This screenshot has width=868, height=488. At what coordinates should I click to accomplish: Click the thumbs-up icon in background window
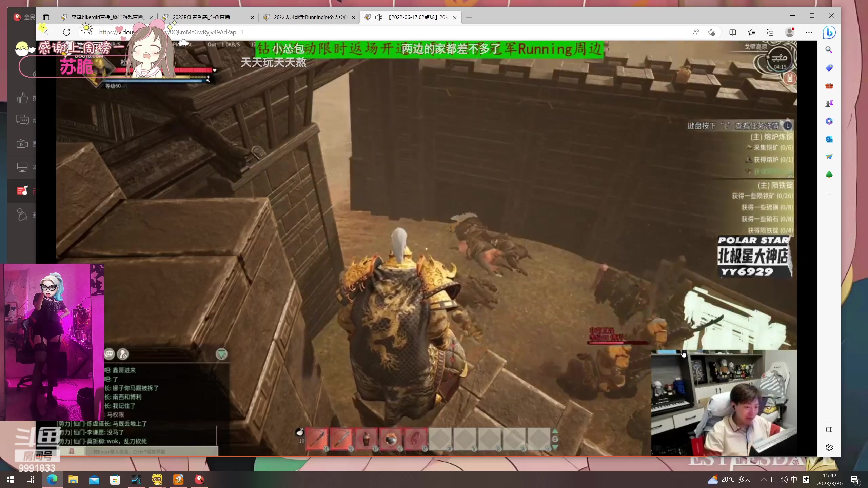(22, 98)
